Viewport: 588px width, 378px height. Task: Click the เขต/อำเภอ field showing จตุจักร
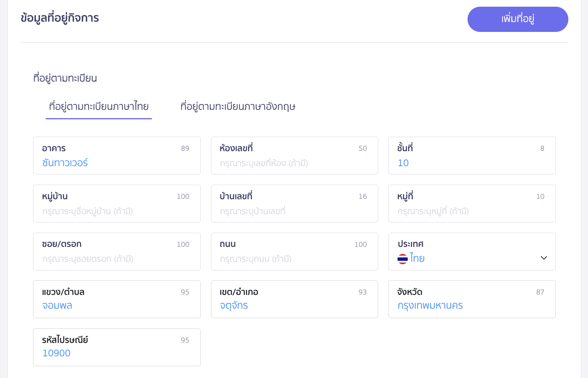tap(294, 299)
